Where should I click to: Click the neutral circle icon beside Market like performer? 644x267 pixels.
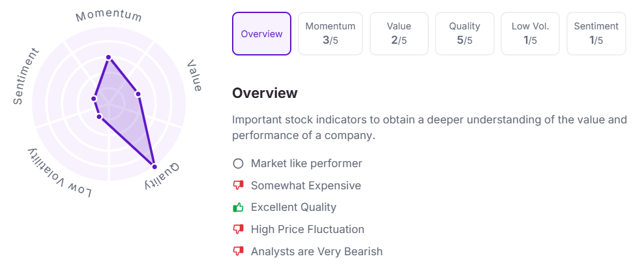[x=238, y=164]
